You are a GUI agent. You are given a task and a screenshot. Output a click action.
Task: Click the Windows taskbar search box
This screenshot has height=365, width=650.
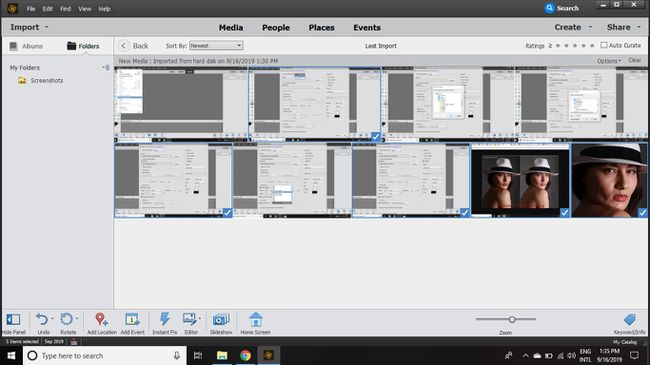[104, 355]
